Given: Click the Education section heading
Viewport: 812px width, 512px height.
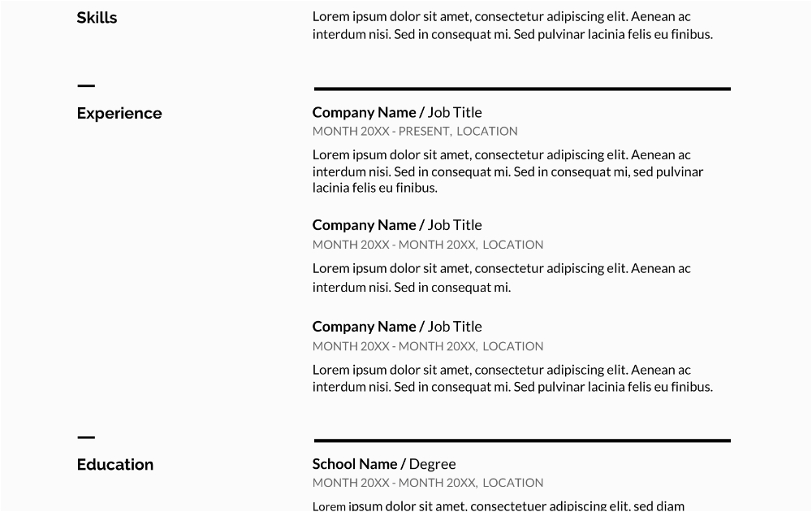Looking at the screenshot, I should click(115, 465).
